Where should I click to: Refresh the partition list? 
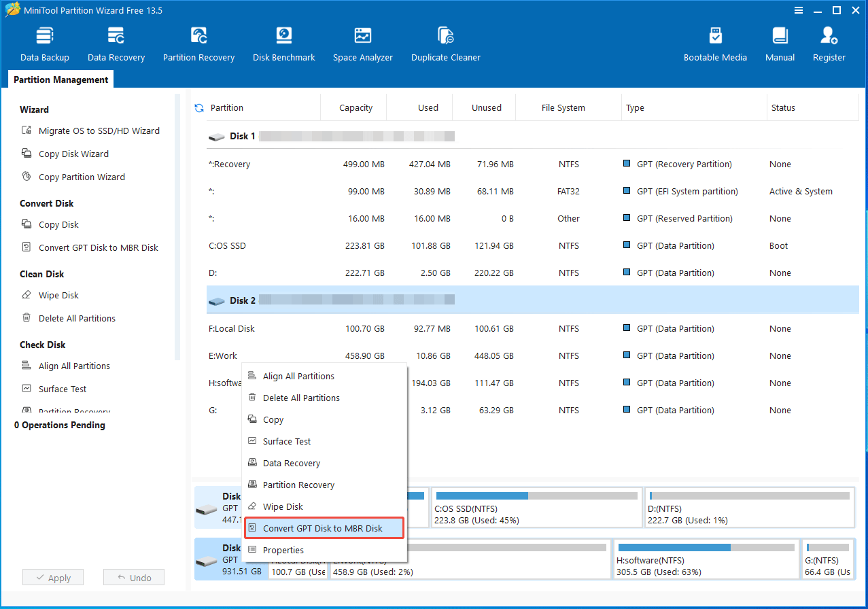pos(199,107)
